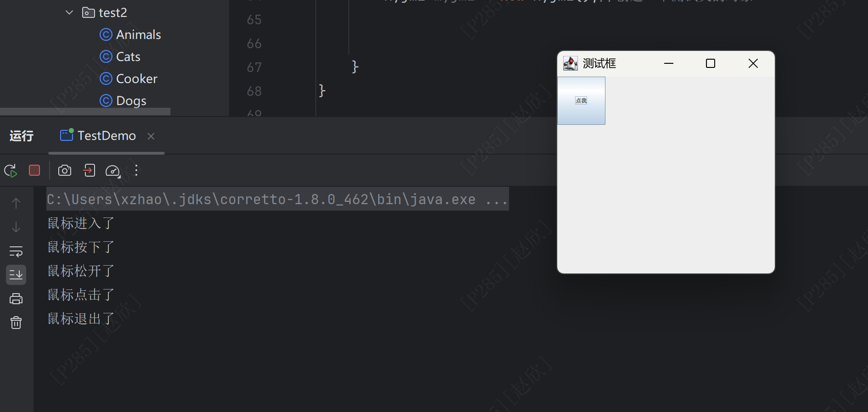This screenshot has width=868, height=412.
Task: Click the TestDemo tab application icon
Action: click(x=67, y=135)
